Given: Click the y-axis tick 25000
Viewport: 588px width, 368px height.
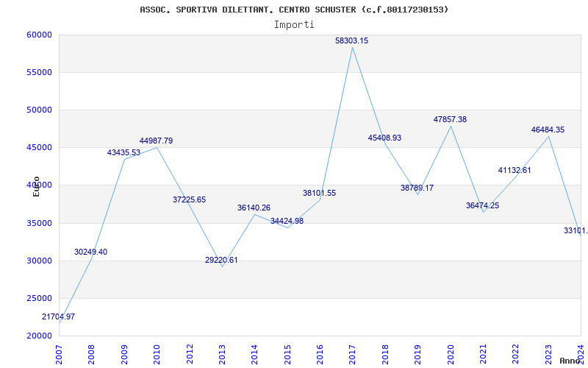Looking at the screenshot, I should 39,299.
